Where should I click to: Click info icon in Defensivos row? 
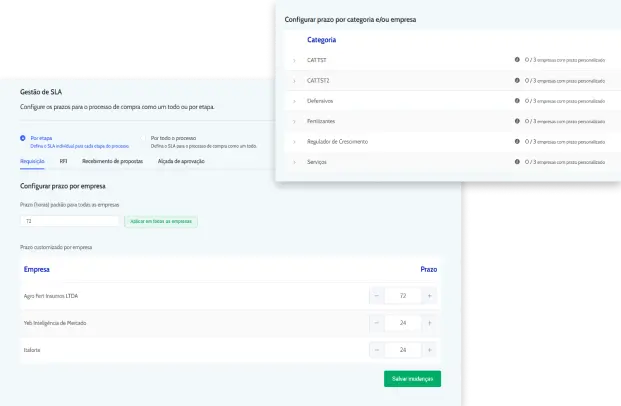517,101
